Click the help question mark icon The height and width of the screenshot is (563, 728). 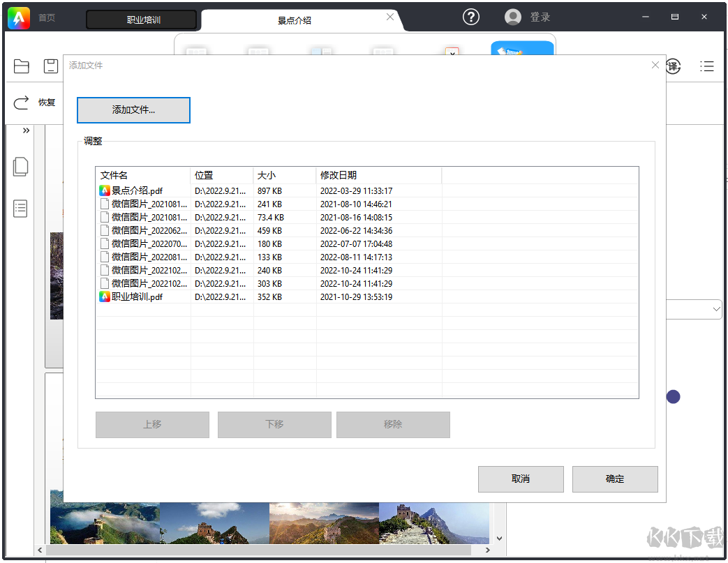pyautogui.click(x=470, y=17)
